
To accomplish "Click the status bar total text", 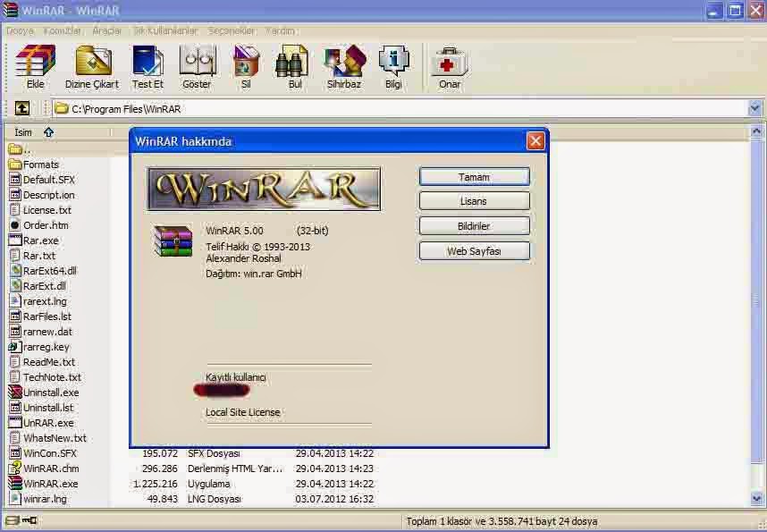I will (501, 521).
